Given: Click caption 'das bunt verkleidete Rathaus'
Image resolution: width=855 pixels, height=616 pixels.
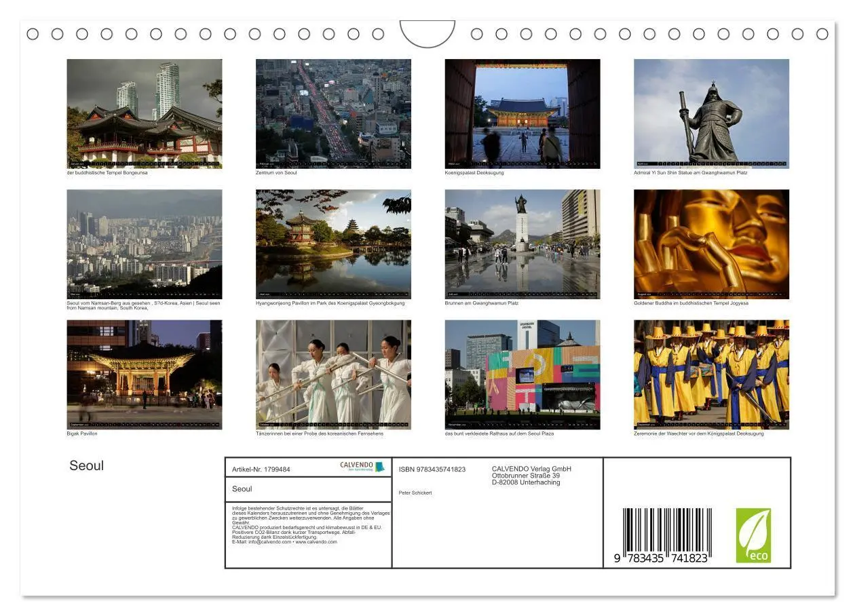Looking at the screenshot, I should point(477,434).
